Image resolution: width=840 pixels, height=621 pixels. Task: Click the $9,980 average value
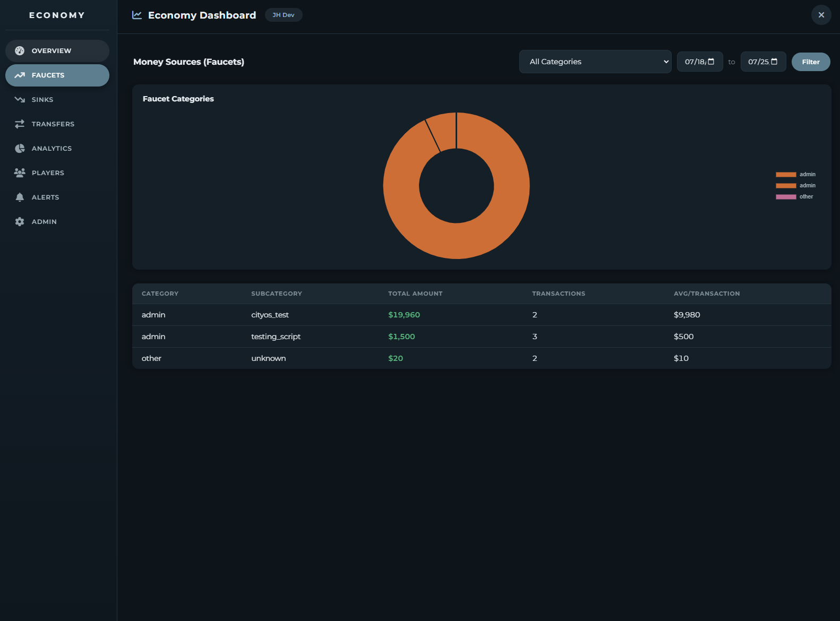tap(687, 315)
